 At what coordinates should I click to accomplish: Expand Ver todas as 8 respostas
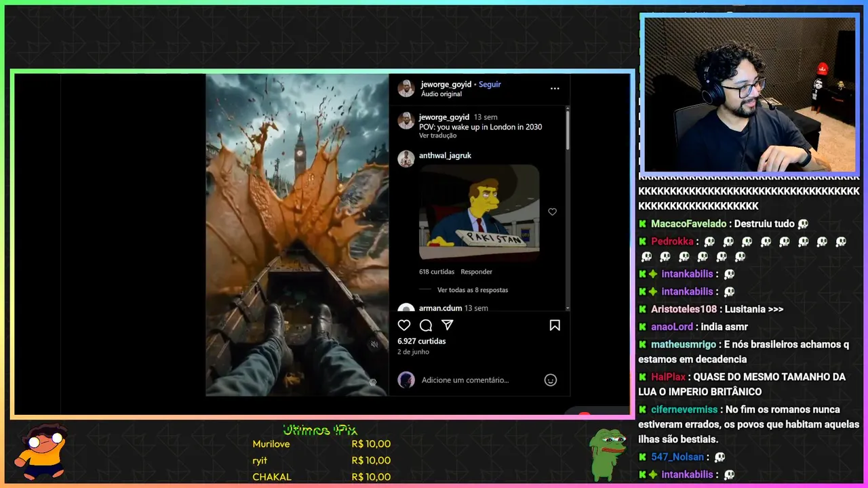click(x=473, y=290)
